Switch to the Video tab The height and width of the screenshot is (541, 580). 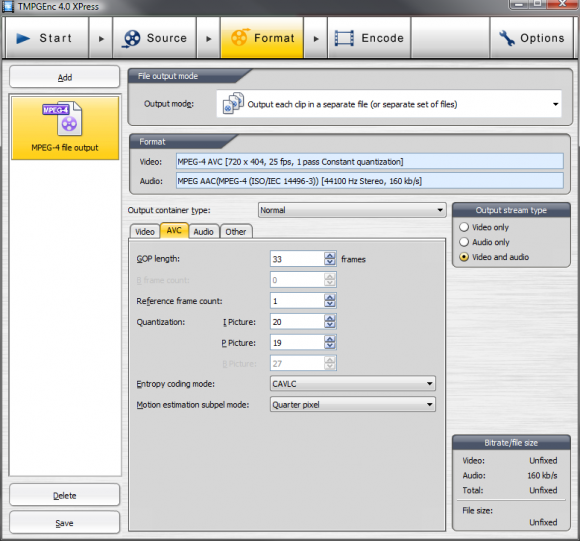145,231
